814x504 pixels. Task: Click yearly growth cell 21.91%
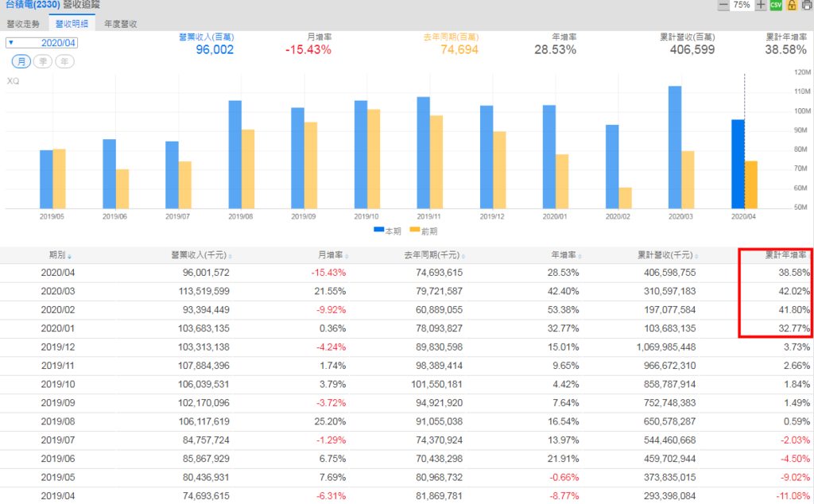564,459
